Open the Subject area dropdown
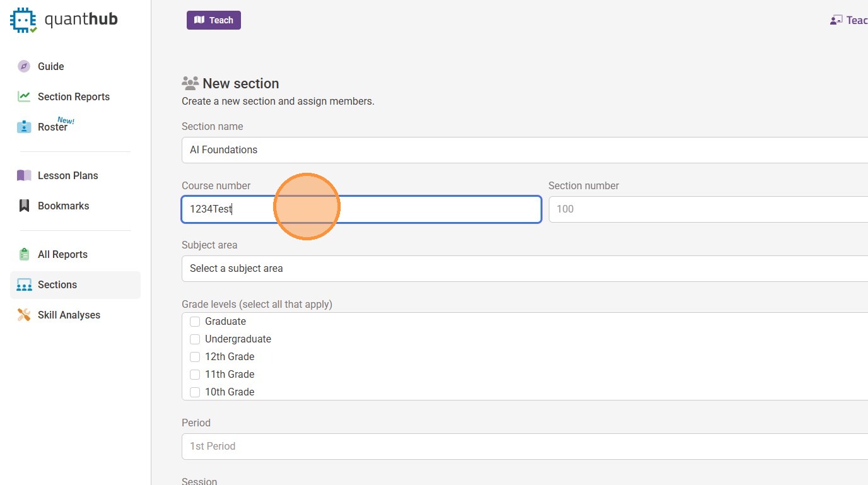The width and height of the screenshot is (868, 485). (524, 269)
